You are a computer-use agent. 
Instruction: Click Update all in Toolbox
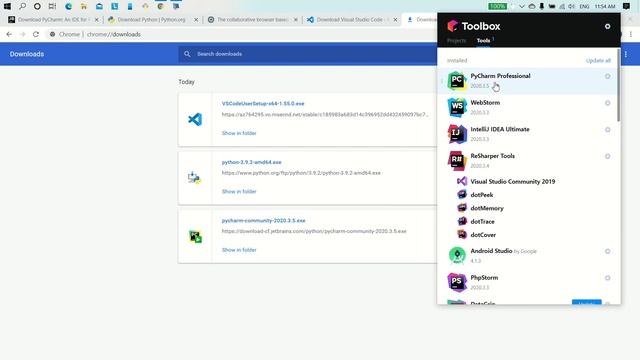598,60
